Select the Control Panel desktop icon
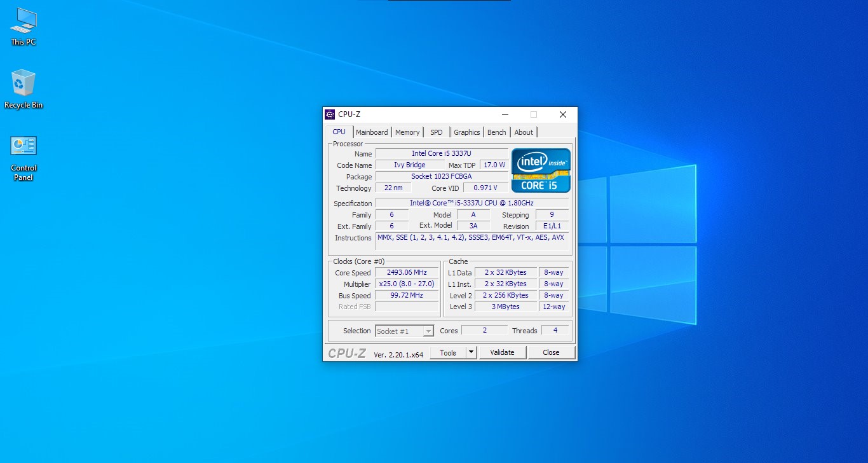 tap(24, 158)
